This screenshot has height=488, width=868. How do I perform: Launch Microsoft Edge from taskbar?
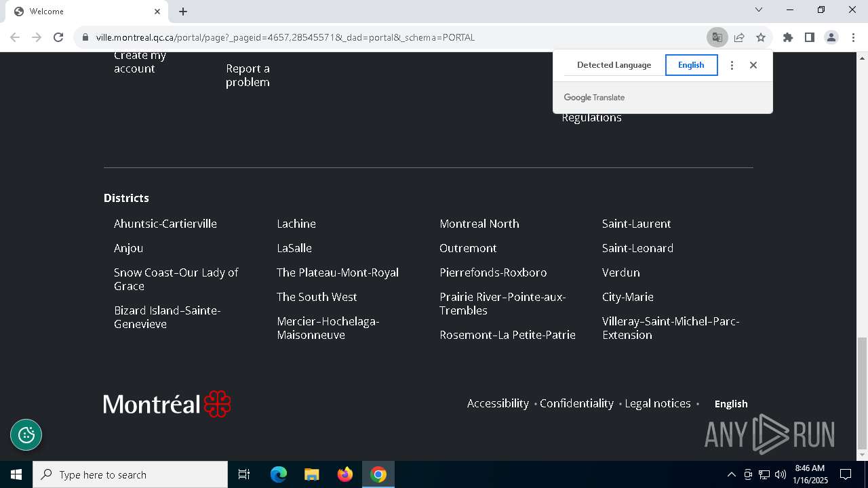click(x=279, y=474)
